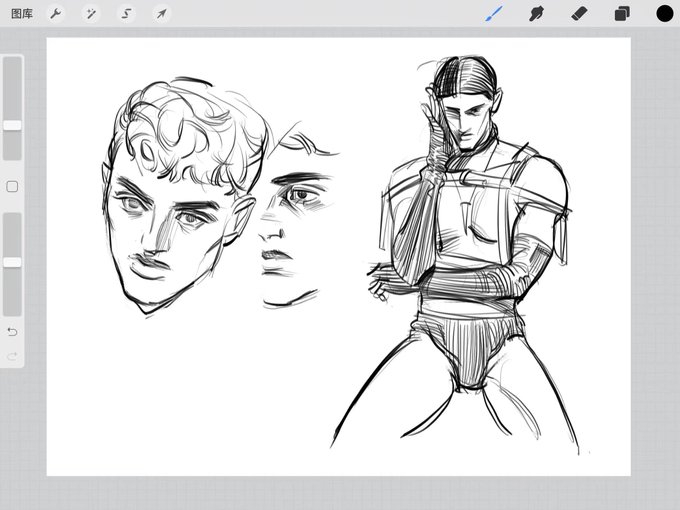Redo the last undone stroke
Screen dimensions: 680x510
click(12, 356)
